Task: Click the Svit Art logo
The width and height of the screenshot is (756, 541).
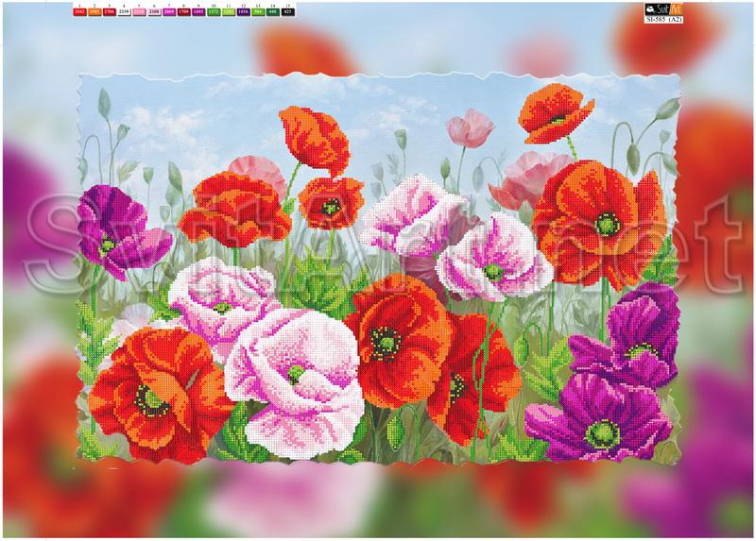Action: [x=661, y=8]
